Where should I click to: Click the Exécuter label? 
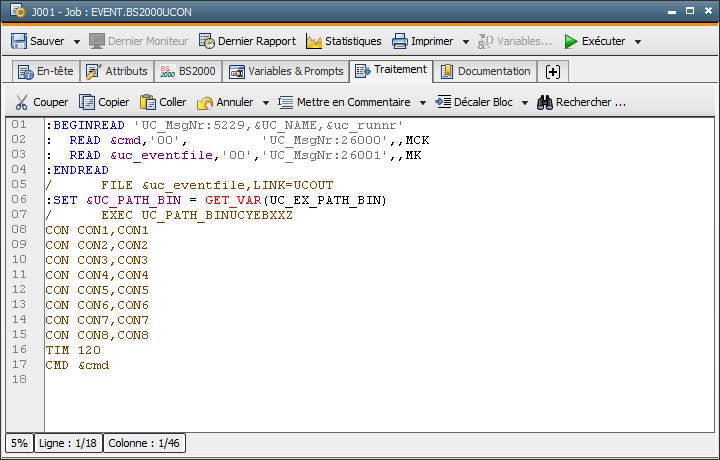tap(603, 41)
